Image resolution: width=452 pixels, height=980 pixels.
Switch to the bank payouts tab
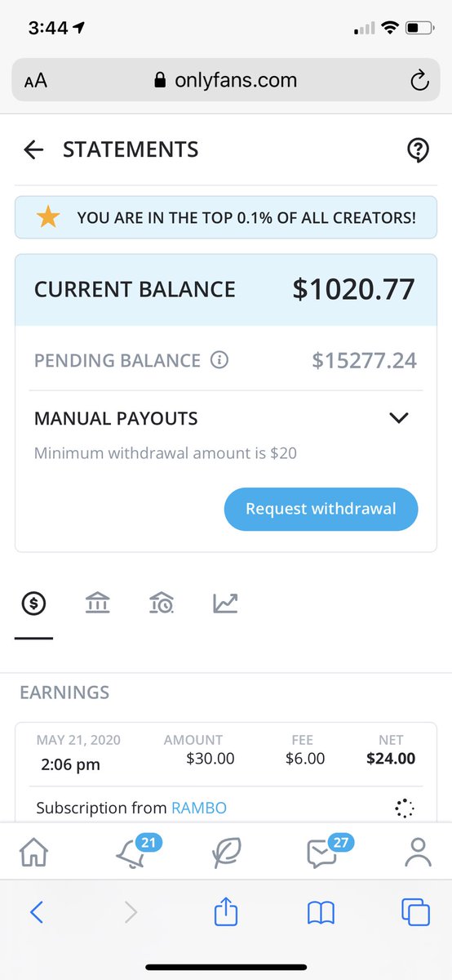click(97, 604)
